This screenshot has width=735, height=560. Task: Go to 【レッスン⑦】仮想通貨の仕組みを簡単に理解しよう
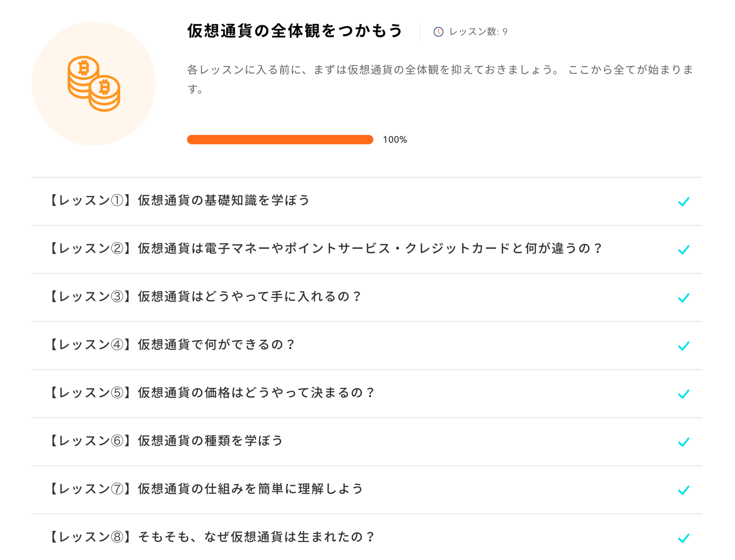coord(205,489)
